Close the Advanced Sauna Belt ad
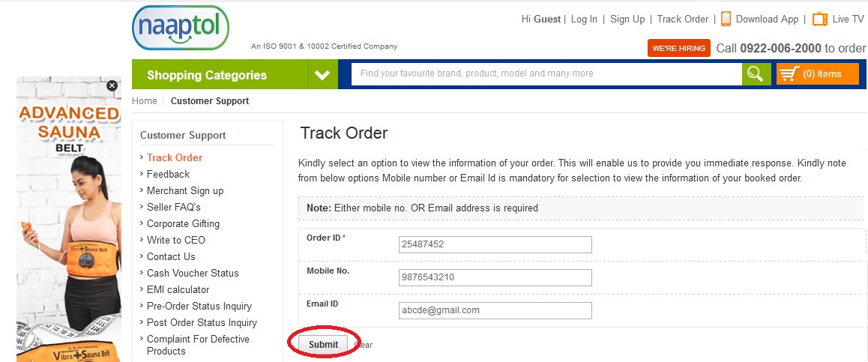868x362 pixels. (112, 85)
